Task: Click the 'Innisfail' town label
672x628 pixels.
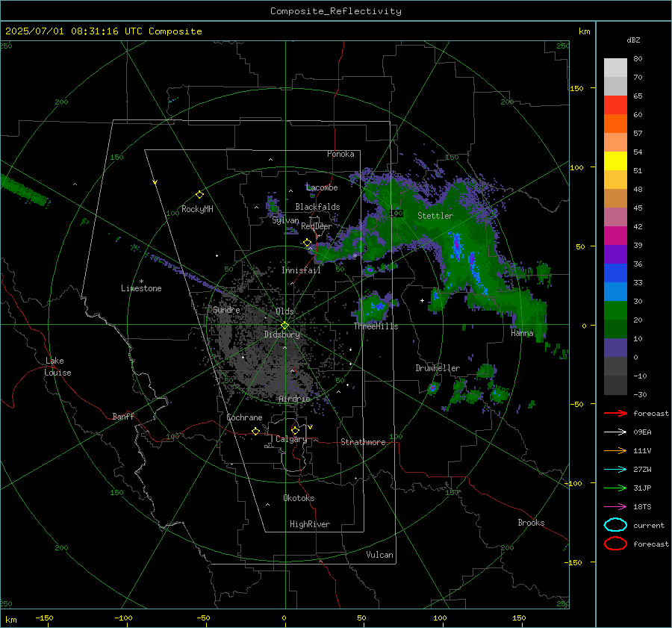Action: pos(301,270)
